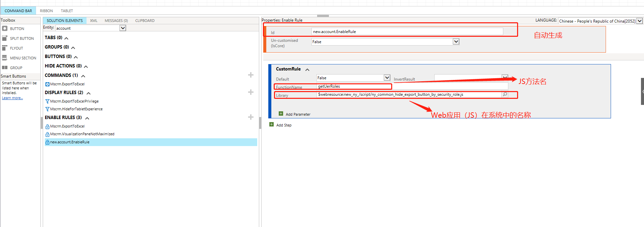Click the Add Parameter label
Screen dimensions: 644x227
[298, 114]
